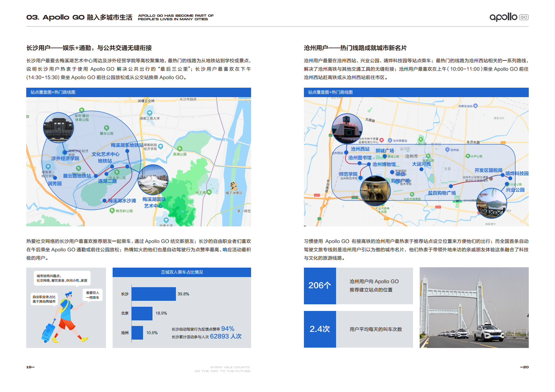Select the 沧州西客站 bus station pin
This screenshot has width=555, height=392.
coord(390,140)
